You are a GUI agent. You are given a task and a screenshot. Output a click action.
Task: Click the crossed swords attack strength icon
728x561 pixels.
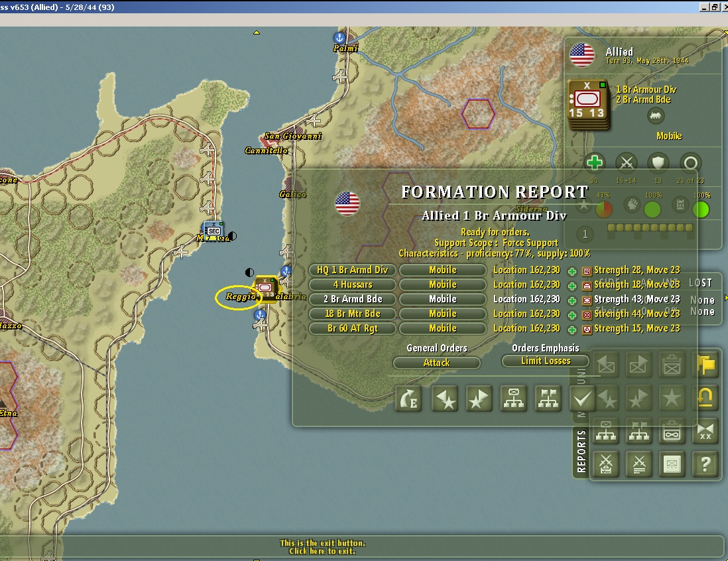click(x=627, y=163)
